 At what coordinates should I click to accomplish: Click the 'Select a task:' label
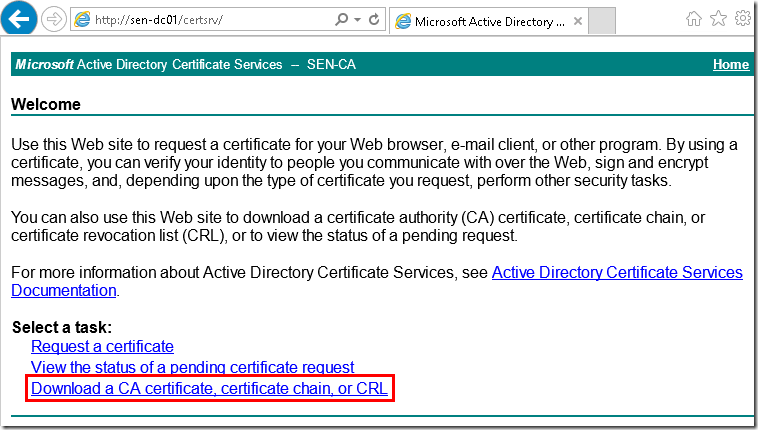pyautogui.click(x=62, y=327)
